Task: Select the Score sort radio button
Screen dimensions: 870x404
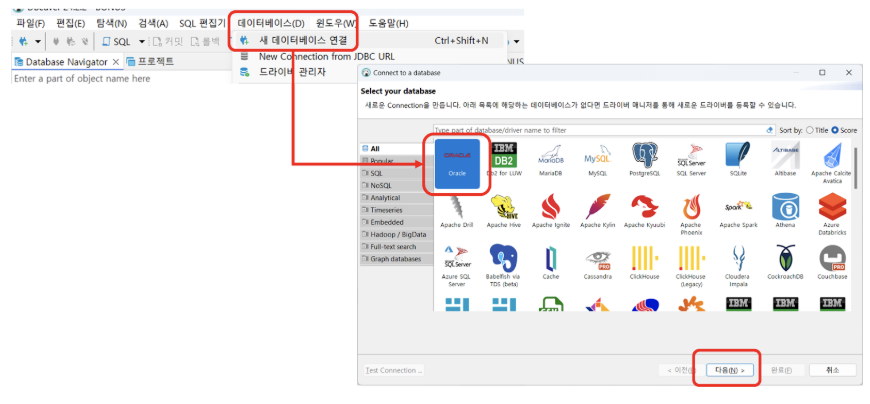Action: [x=836, y=130]
